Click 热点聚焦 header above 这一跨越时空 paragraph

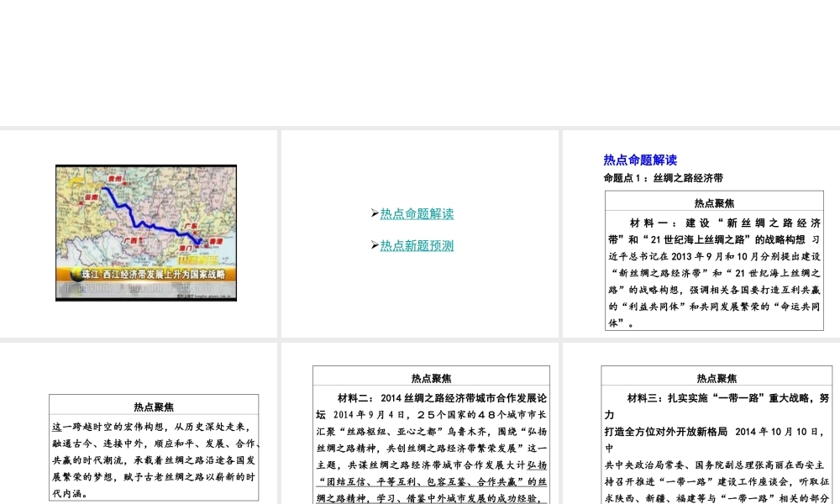(154, 407)
